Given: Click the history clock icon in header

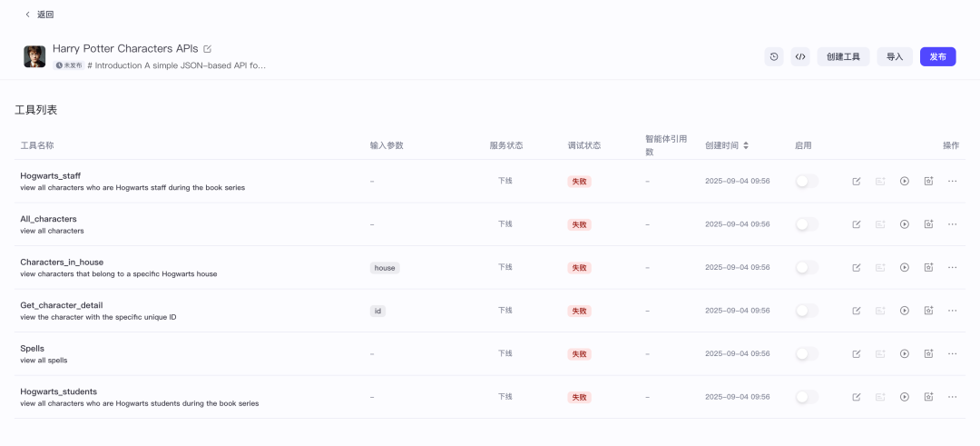Looking at the screenshot, I should [x=774, y=57].
